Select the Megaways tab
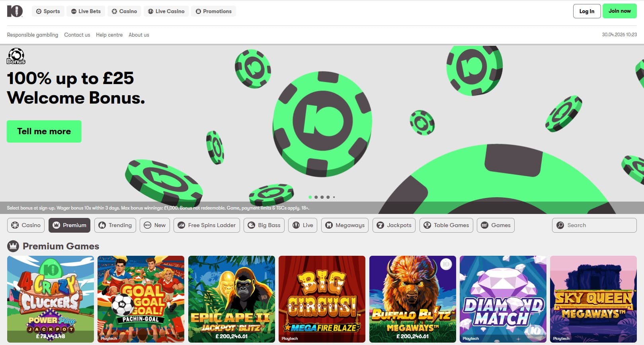This screenshot has height=345, width=644. 345,225
